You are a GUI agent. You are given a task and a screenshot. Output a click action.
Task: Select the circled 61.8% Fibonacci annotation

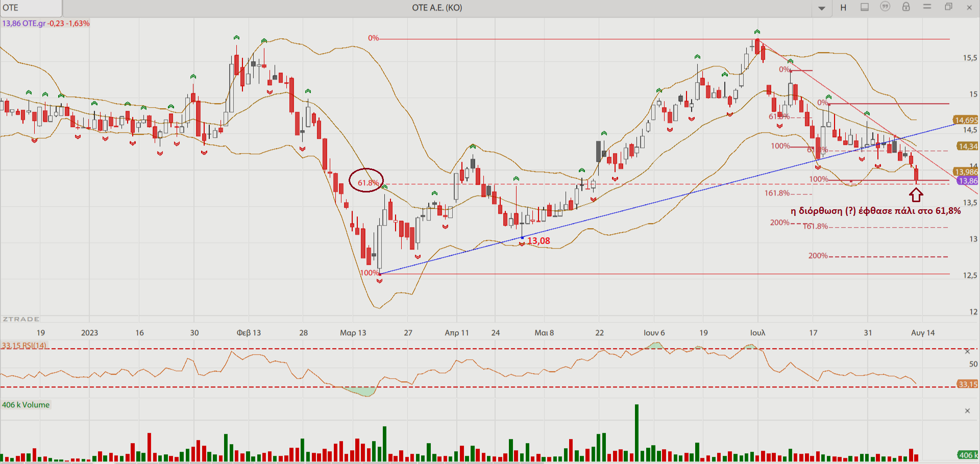(366, 181)
